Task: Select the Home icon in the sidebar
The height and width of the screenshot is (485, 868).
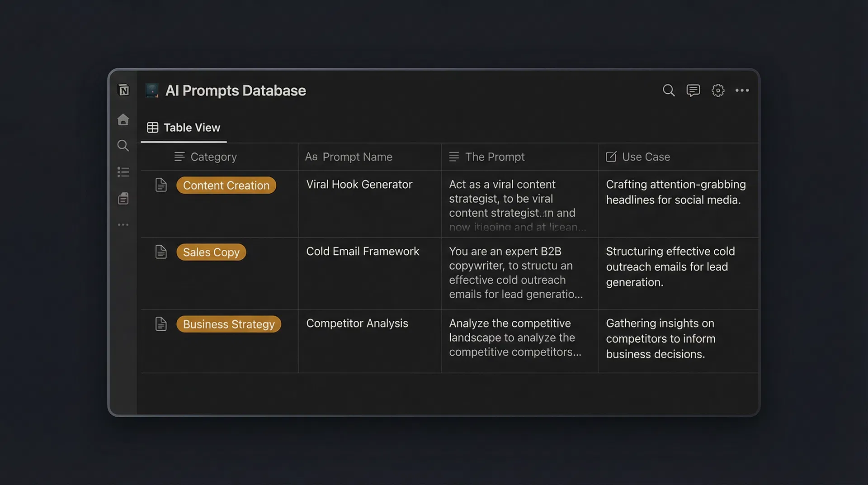Action: point(123,119)
